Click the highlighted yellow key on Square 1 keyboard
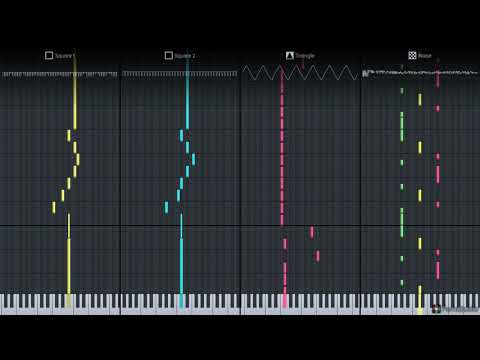Viewport: 480px width, 360px height. 69,302
